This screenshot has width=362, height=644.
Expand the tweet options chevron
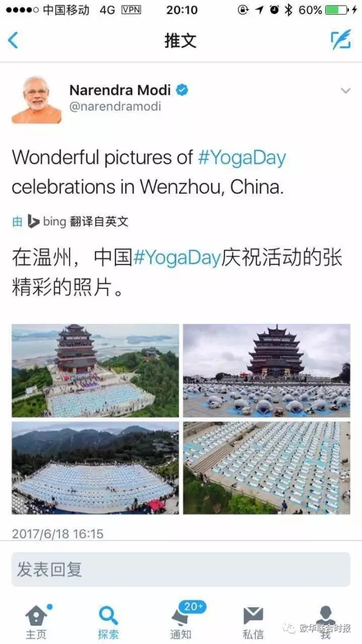click(346, 91)
